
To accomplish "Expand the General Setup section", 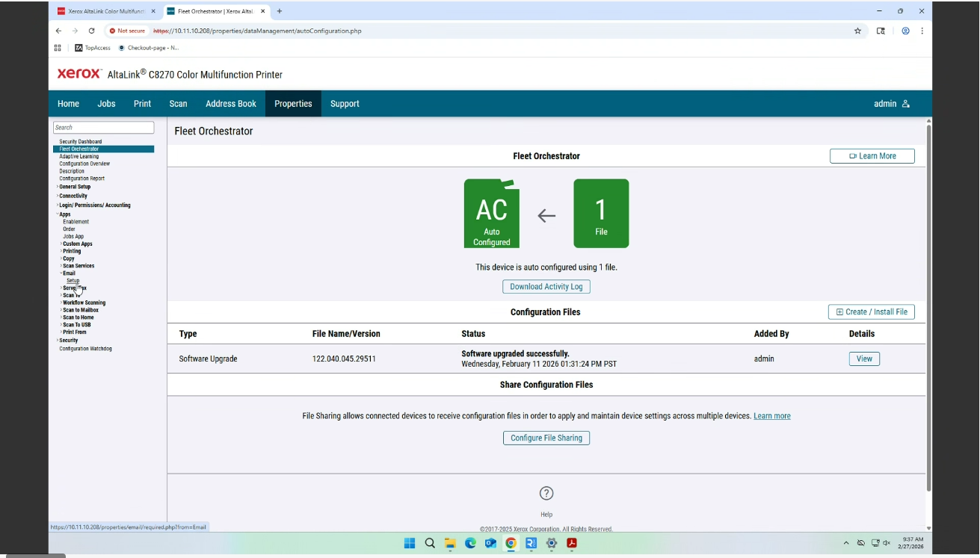I will [75, 186].
